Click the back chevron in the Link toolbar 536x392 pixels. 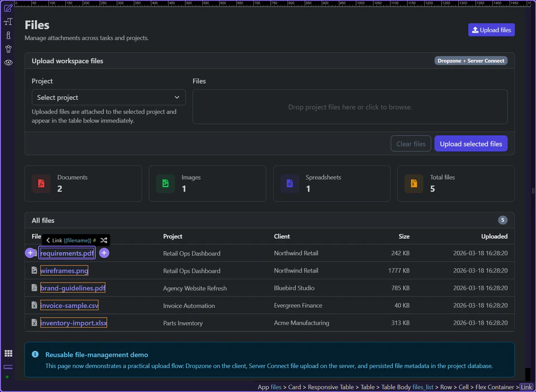pos(47,240)
